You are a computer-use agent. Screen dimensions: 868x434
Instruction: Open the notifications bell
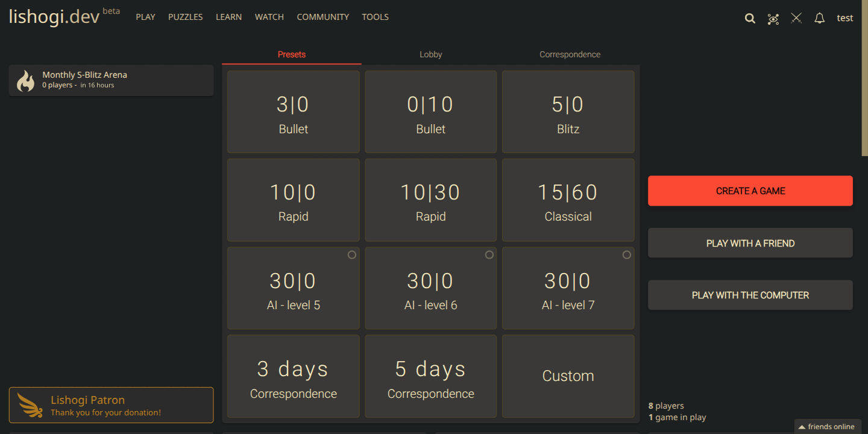pyautogui.click(x=819, y=18)
